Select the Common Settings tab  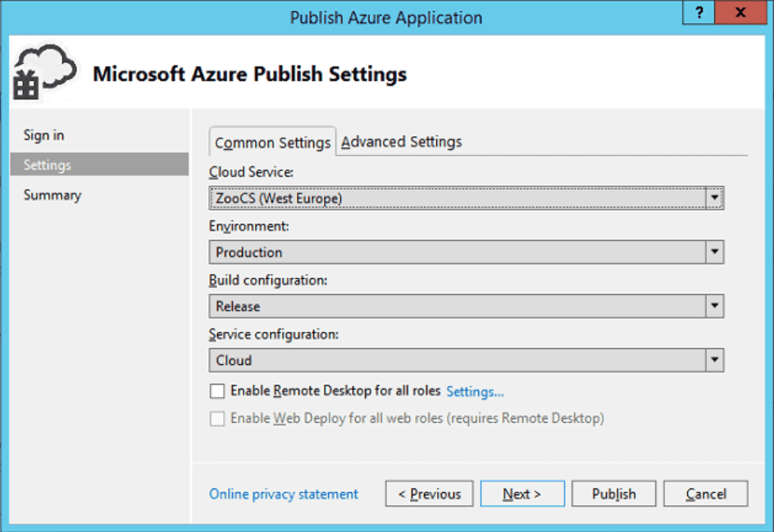(272, 143)
